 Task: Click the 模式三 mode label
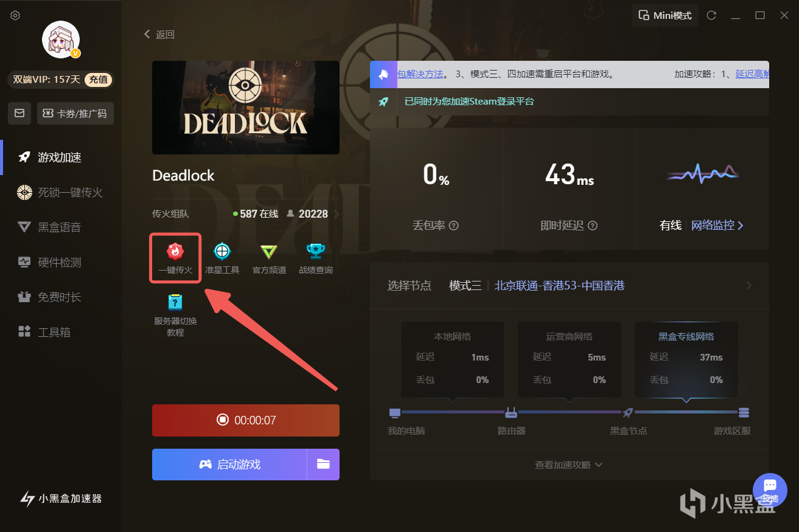[466, 286]
